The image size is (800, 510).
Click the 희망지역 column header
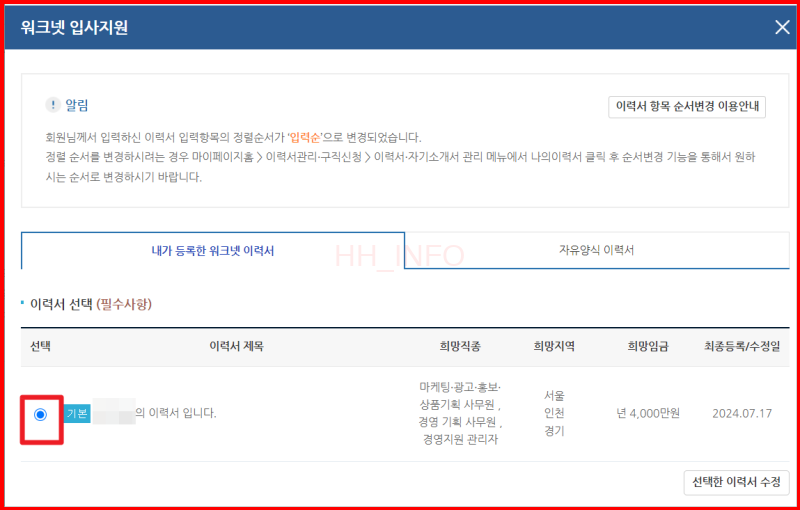pyautogui.click(x=554, y=346)
